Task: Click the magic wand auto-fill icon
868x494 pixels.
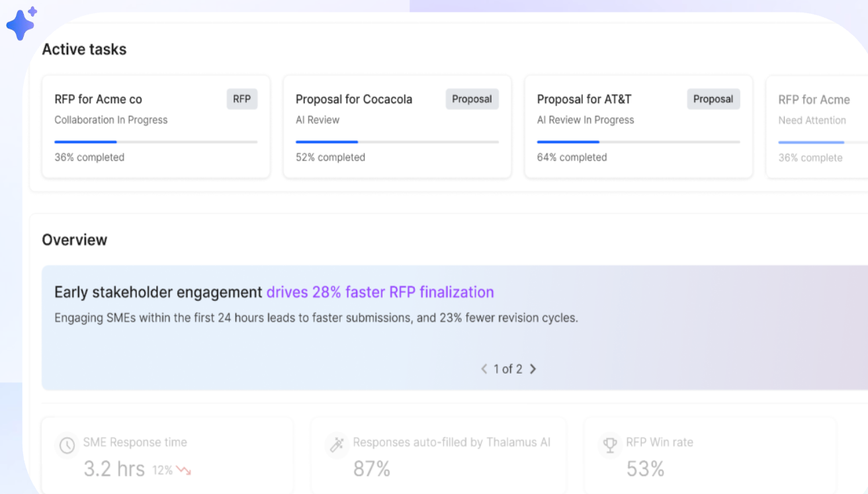Action: 337,444
